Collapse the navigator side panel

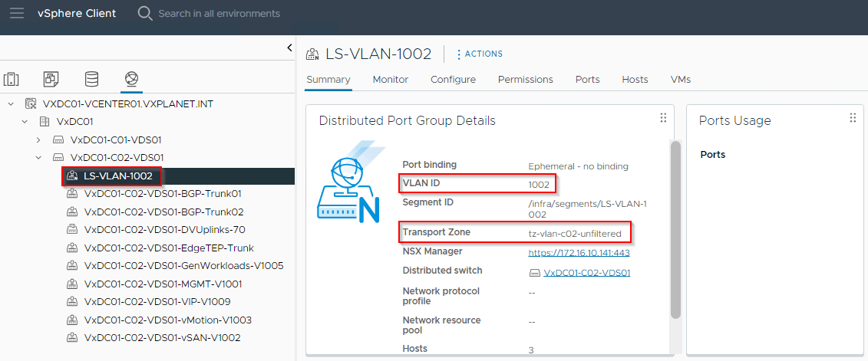(x=289, y=48)
